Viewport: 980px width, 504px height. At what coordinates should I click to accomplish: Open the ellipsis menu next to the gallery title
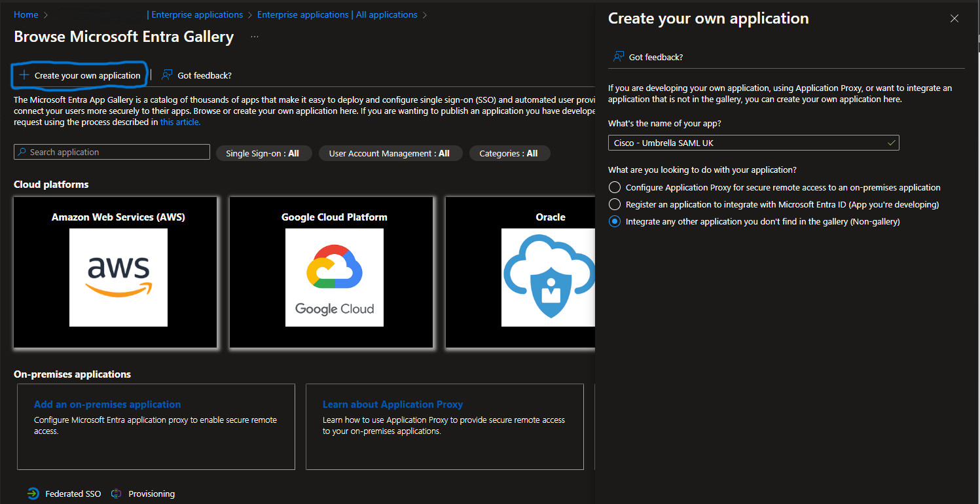[x=255, y=37]
